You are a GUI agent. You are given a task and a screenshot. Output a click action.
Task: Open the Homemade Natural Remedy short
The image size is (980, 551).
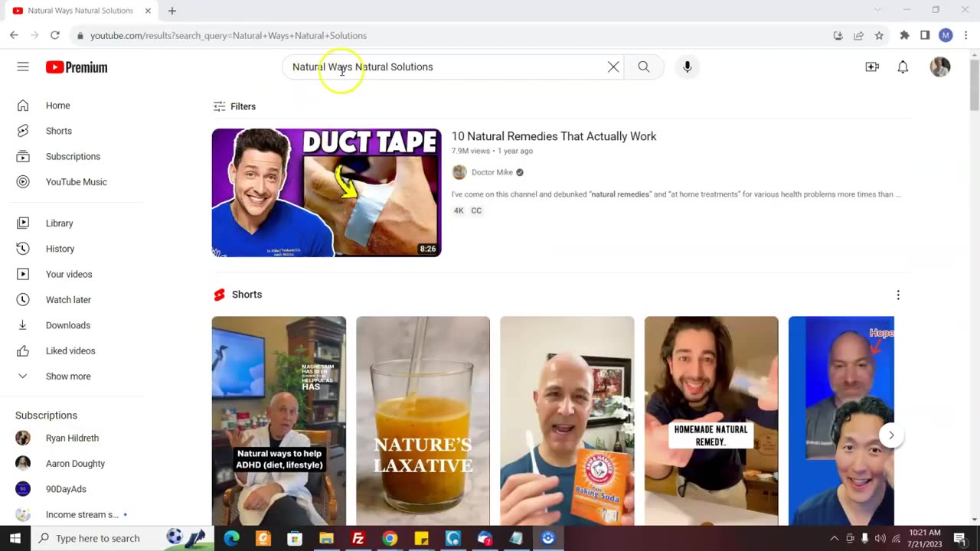coord(711,421)
